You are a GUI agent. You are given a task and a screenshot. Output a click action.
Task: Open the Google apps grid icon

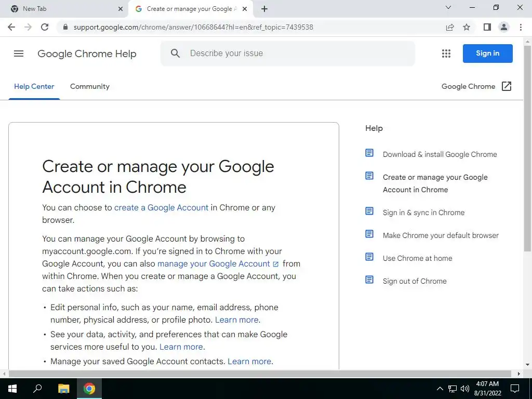pyautogui.click(x=446, y=54)
